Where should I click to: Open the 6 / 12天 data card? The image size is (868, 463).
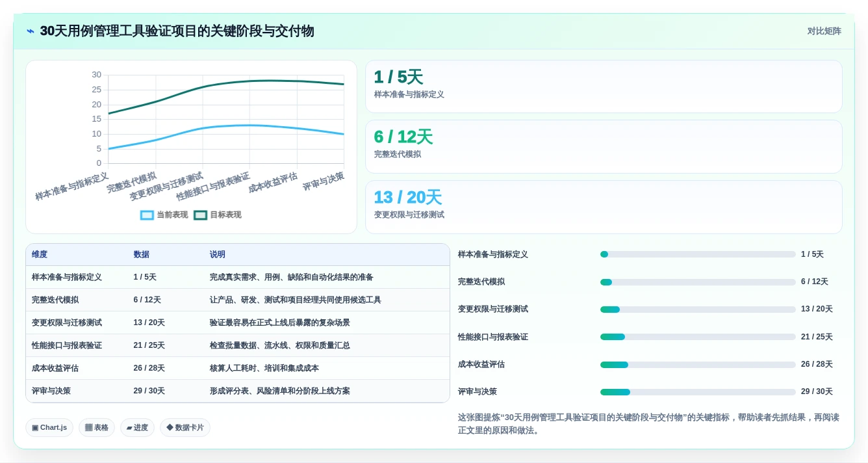(x=604, y=146)
